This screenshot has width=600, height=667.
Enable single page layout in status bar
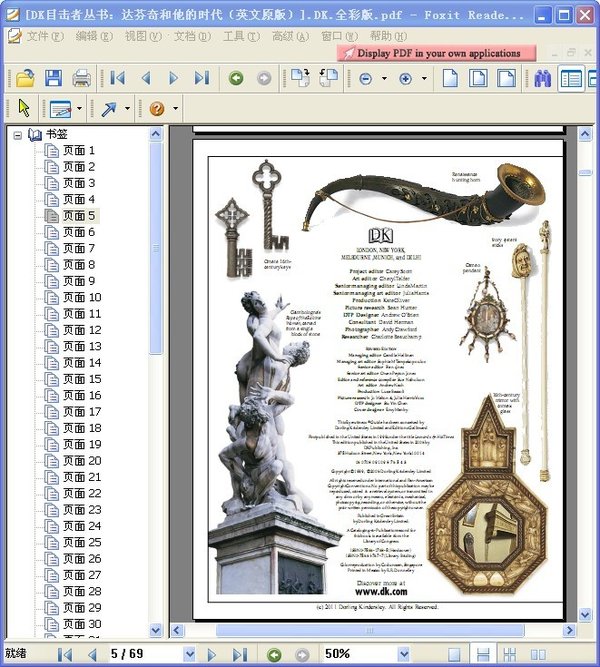pyautogui.click(x=454, y=654)
